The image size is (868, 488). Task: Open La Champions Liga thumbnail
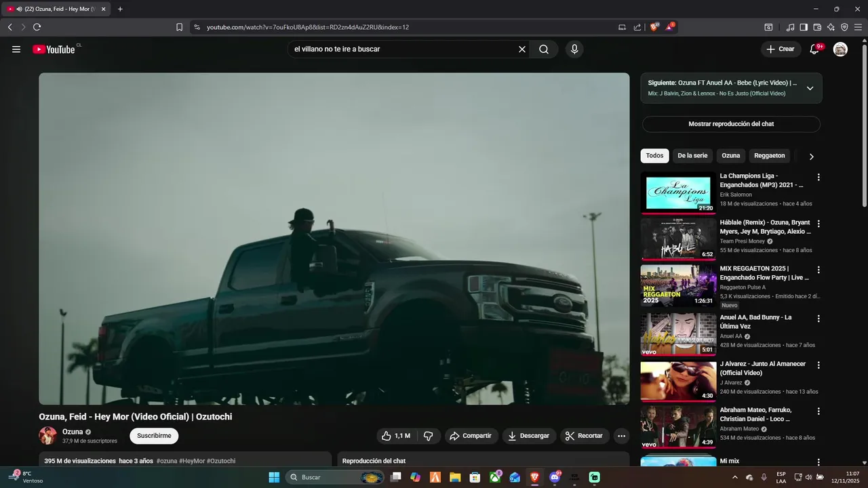(x=678, y=193)
